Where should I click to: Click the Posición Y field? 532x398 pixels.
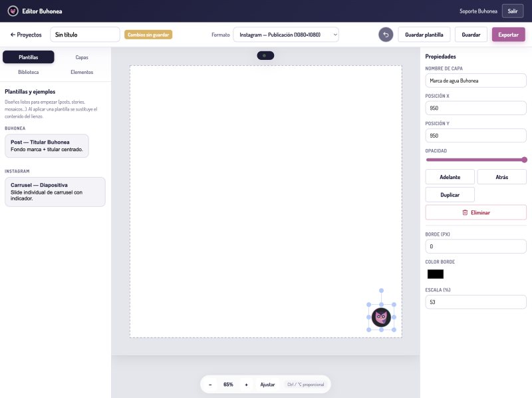[x=475, y=136]
